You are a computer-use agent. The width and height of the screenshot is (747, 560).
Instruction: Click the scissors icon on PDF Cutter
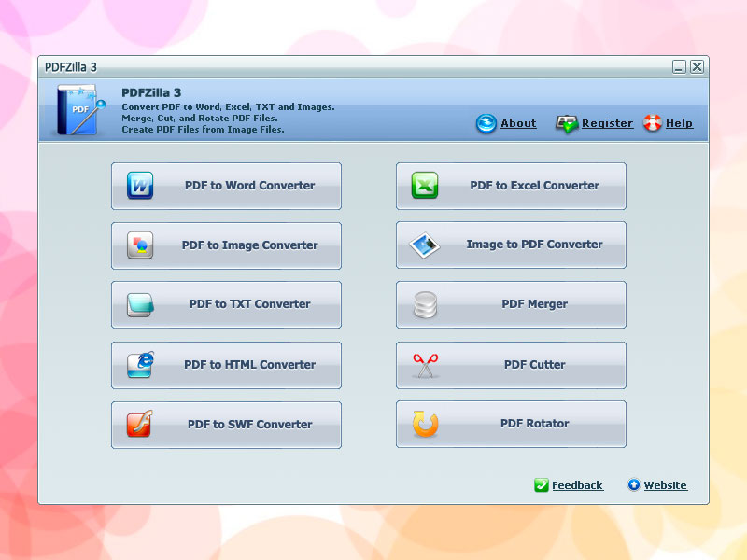425,364
